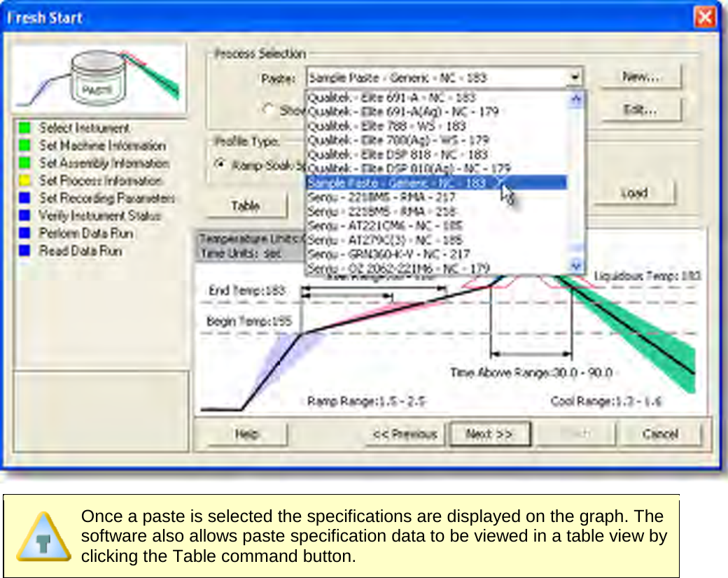Choose the Senju - AT279C(3) - NC list entry
728x578 pixels.
[436, 240]
